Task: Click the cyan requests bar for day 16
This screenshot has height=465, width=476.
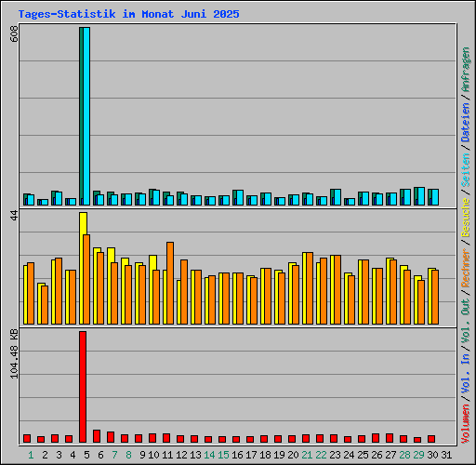Action: click(240, 198)
